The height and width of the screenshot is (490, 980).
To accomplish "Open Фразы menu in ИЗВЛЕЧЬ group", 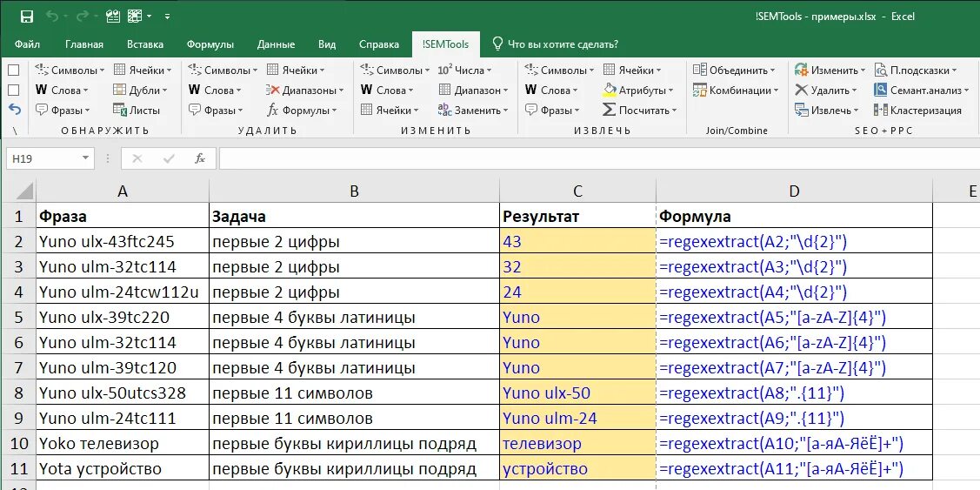I will [552, 111].
